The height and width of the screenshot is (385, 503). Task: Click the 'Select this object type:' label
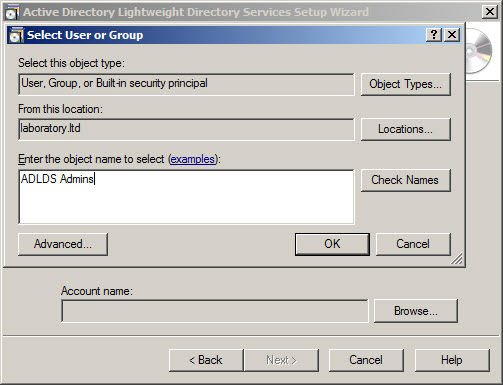[71, 63]
